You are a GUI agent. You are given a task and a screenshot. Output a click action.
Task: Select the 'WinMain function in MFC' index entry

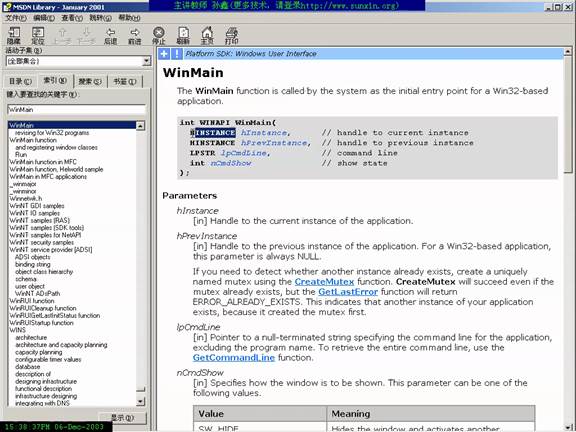(x=43, y=162)
